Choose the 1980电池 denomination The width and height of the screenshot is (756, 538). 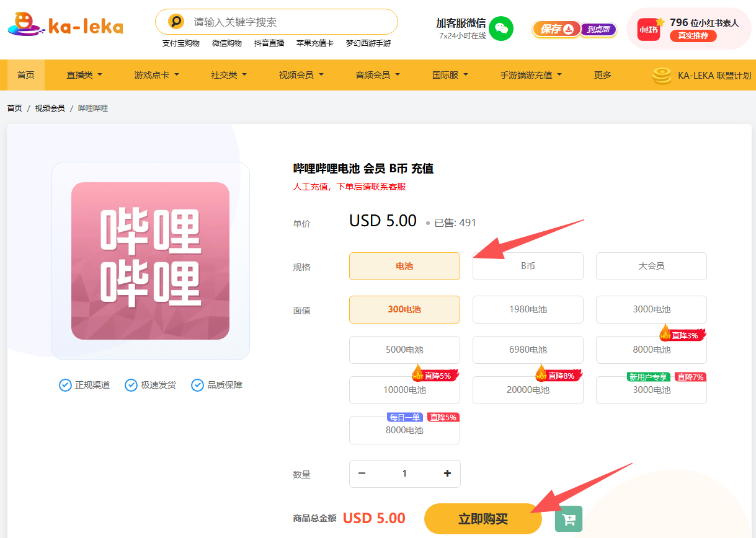click(527, 309)
